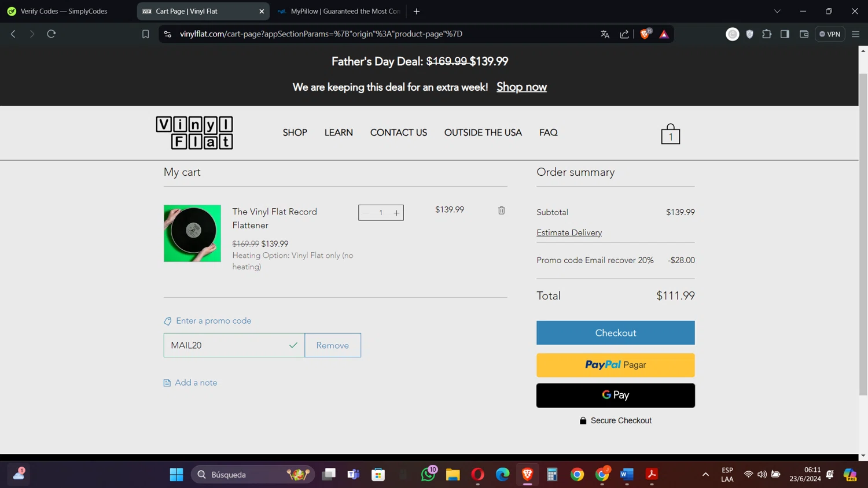This screenshot has width=868, height=488.
Task: Open the Task View taskbar icon
Action: click(x=329, y=475)
